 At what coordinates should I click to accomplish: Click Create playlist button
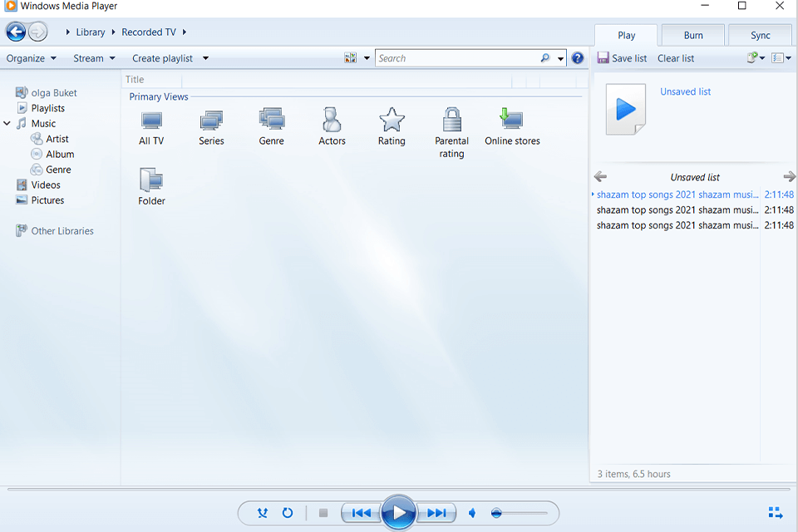pos(162,58)
